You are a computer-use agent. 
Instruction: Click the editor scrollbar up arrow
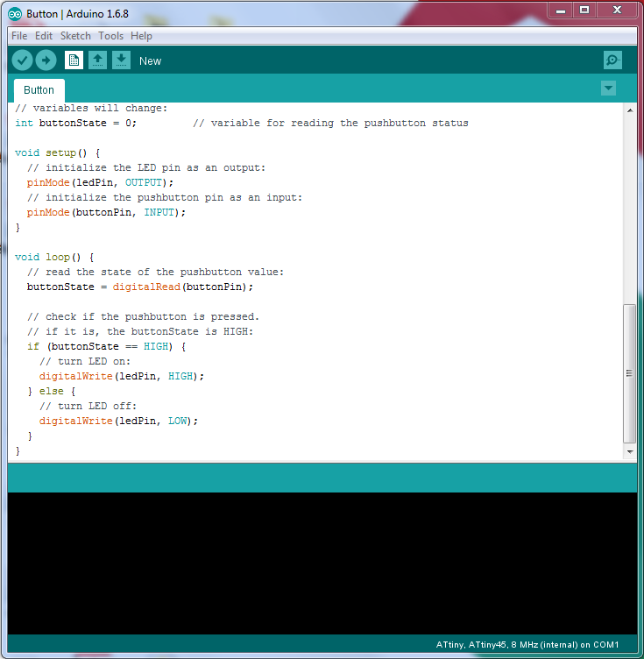[630, 110]
